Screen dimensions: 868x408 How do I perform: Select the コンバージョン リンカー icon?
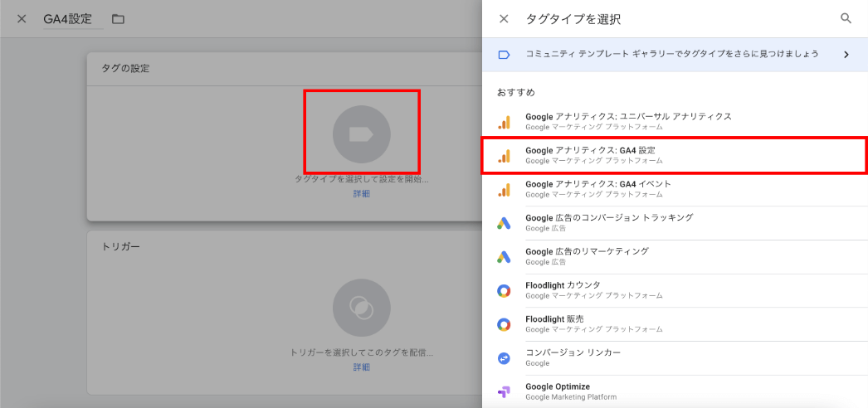[x=504, y=358]
